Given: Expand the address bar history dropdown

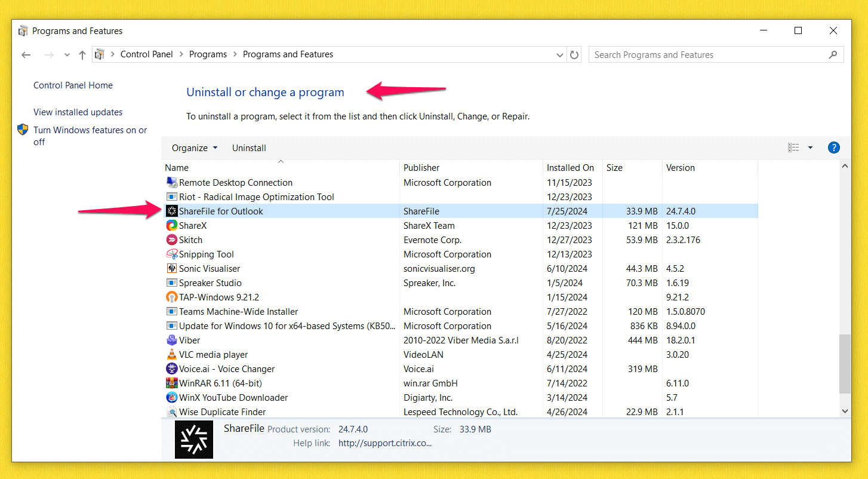Looking at the screenshot, I should [560, 54].
